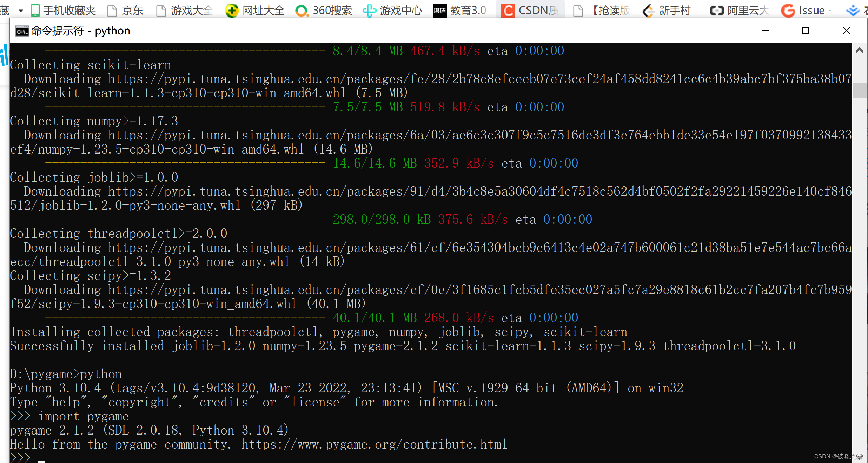Click the blue gamepad icon of 游戏中心

pos(369,11)
